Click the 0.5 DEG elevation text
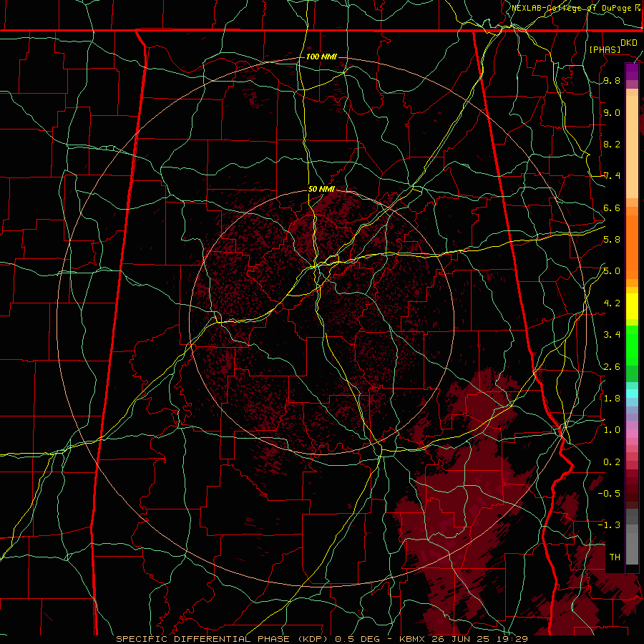This screenshot has width=644, height=644. (356, 639)
